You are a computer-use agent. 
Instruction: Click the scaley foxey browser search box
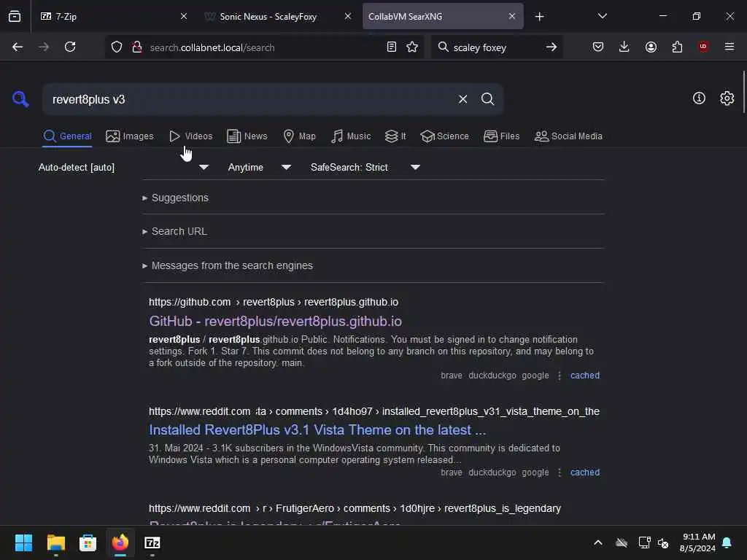495,47
